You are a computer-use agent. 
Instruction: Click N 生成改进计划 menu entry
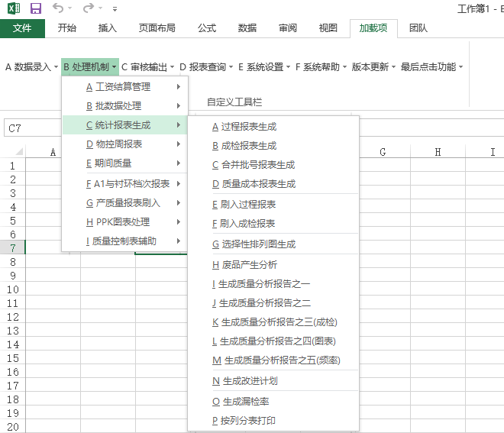[x=244, y=381]
